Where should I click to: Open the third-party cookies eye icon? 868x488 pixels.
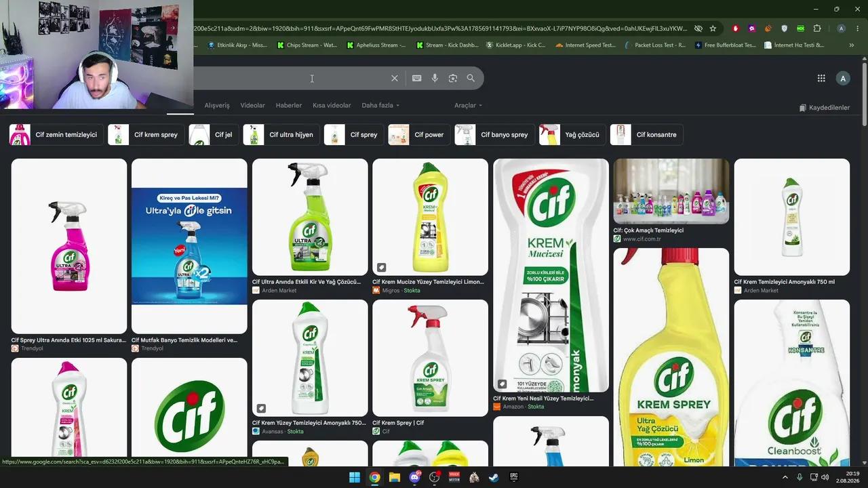pos(698,28)
